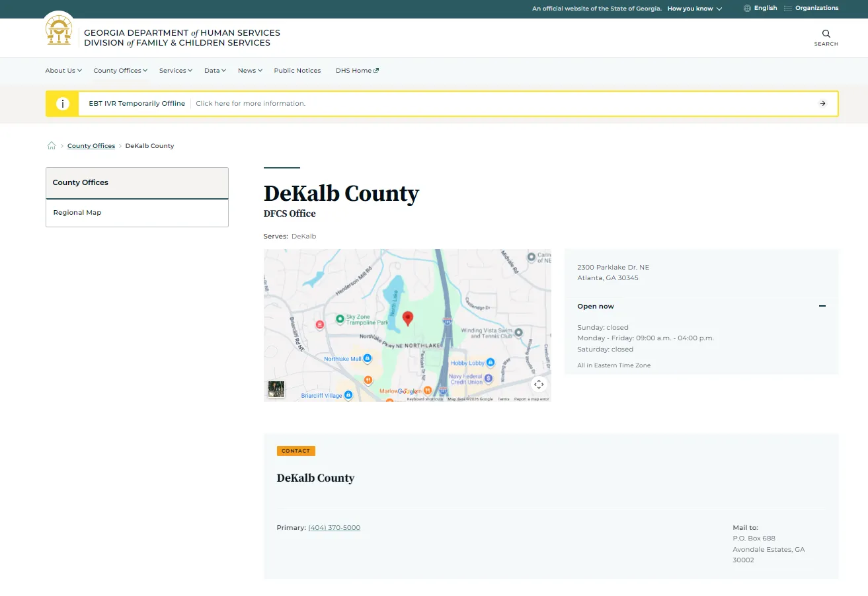Open DHS Home external link
This screenshot has width=868, height=596.
coord(357,71)
